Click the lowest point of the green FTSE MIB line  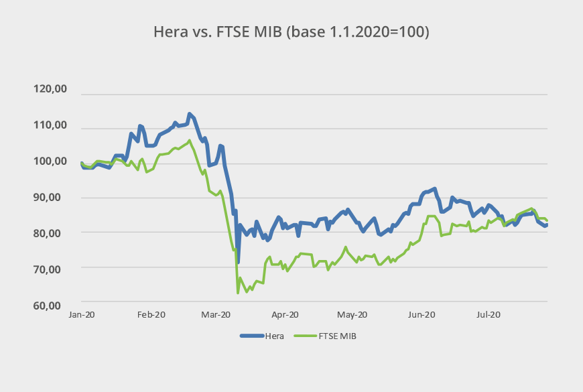pos(238,293)
